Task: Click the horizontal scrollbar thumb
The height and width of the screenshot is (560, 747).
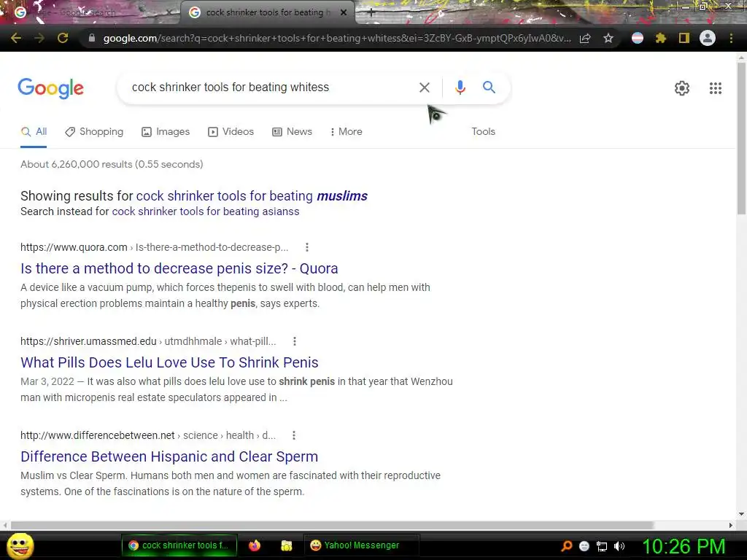Action: (332, 525)
